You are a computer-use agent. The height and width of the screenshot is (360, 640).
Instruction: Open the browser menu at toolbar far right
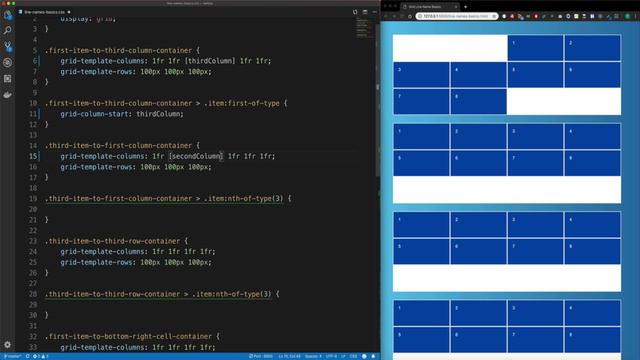pyautogui.click(x=636, y=16)
